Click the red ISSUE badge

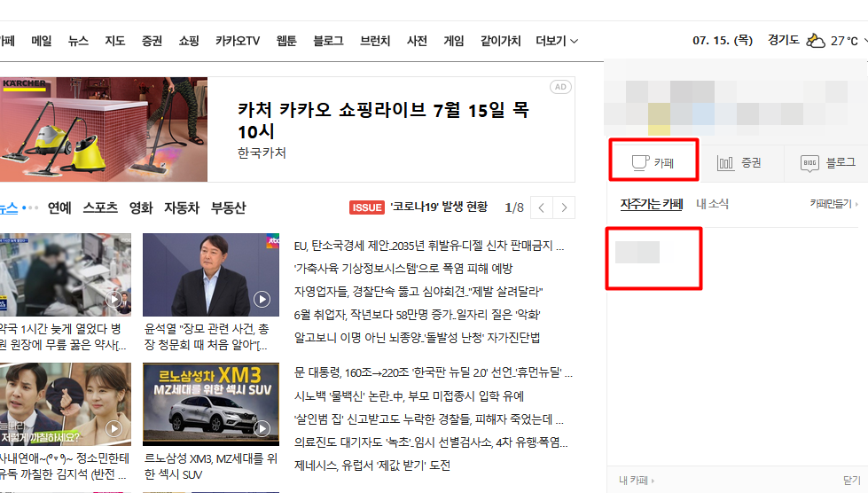pos(367,207)
